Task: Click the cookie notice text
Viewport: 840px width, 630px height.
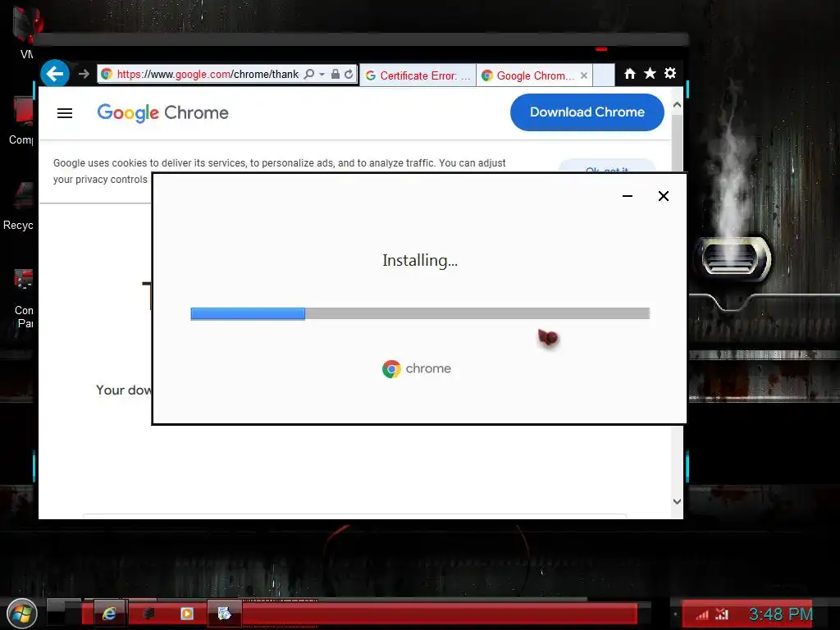Action: click(x=279, y=171)
